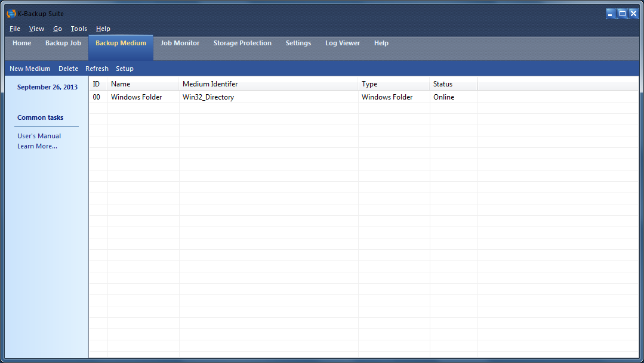The image size is (644, 363).
Task: Refresh the medium list
Action: pos(97,69)
